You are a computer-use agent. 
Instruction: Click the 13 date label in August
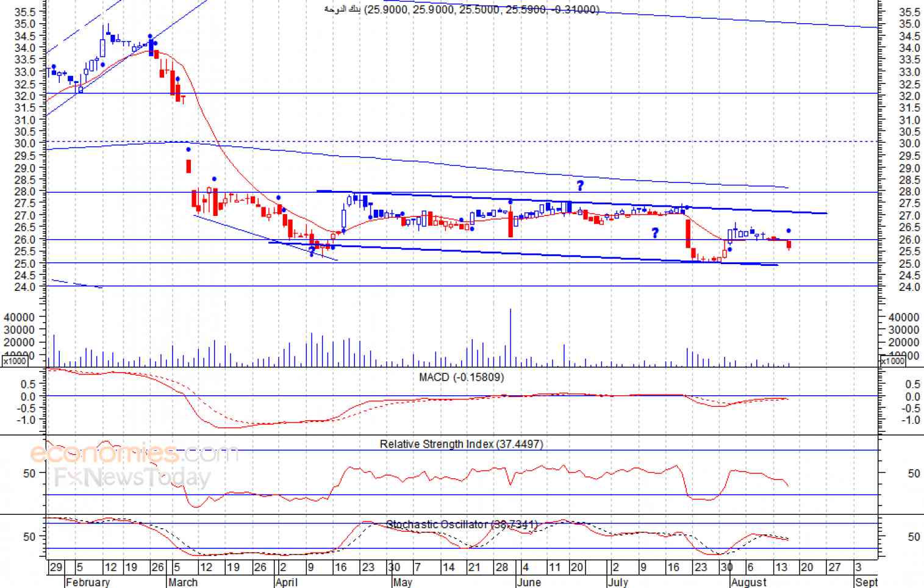click(781, 567)
